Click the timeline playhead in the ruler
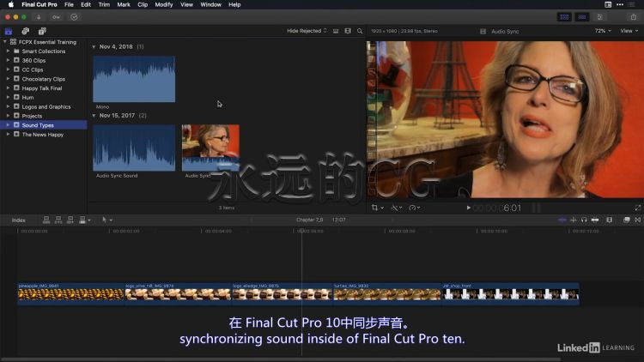 pos(301,231)
